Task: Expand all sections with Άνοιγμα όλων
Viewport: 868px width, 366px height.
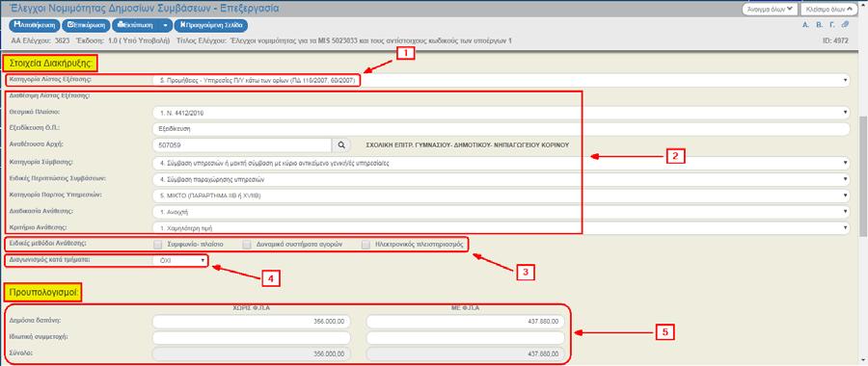Action: [x=770, y=10]
